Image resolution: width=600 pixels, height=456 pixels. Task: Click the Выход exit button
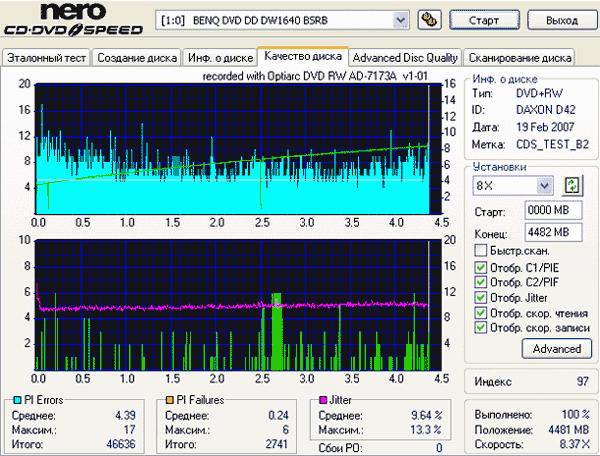pyautogui.click(x=558, y=20)
